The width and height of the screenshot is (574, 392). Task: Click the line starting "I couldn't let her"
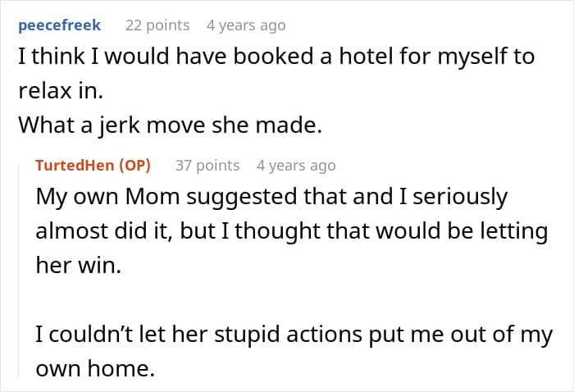pyautogui.click(x=294, y=337)
